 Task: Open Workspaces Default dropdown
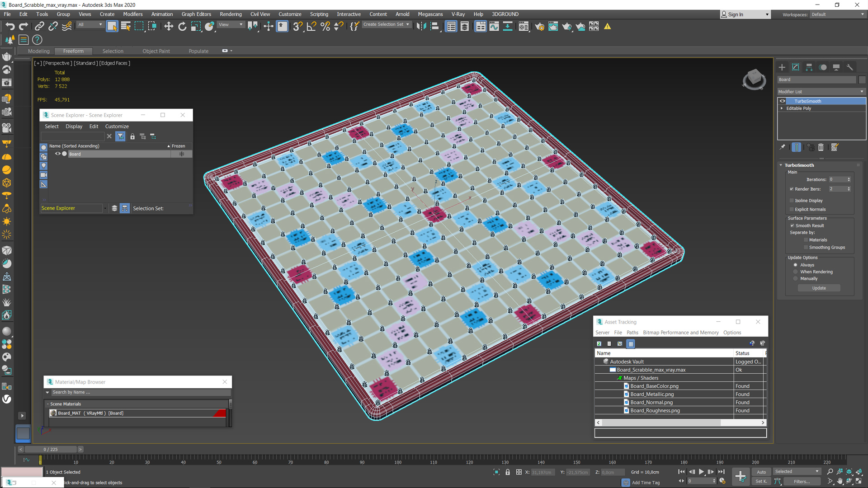point(838,14)
